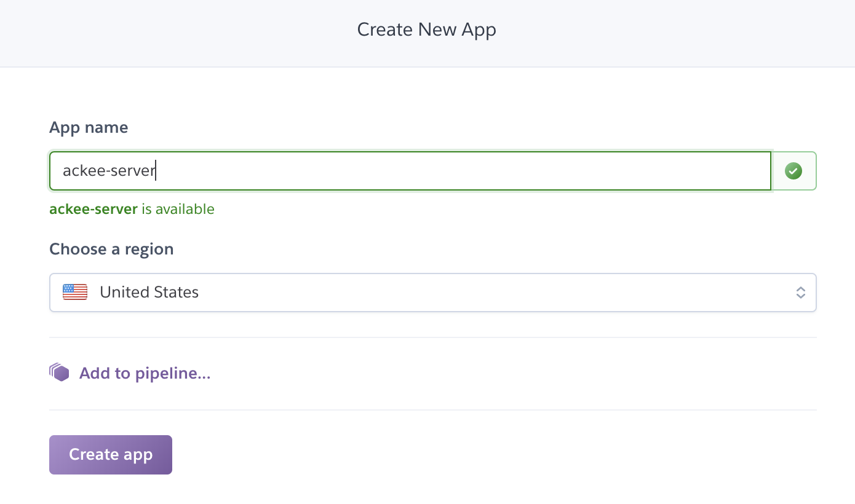Viewport: 855px width, 504px height.
Task: Place cursor in typed ackee-server text
Action: 108,171
